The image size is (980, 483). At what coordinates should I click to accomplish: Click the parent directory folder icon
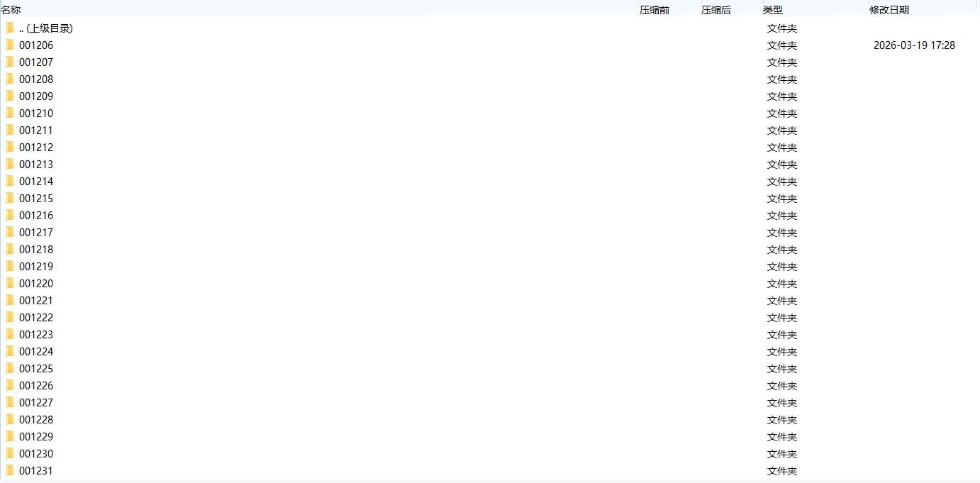point(10,28)
